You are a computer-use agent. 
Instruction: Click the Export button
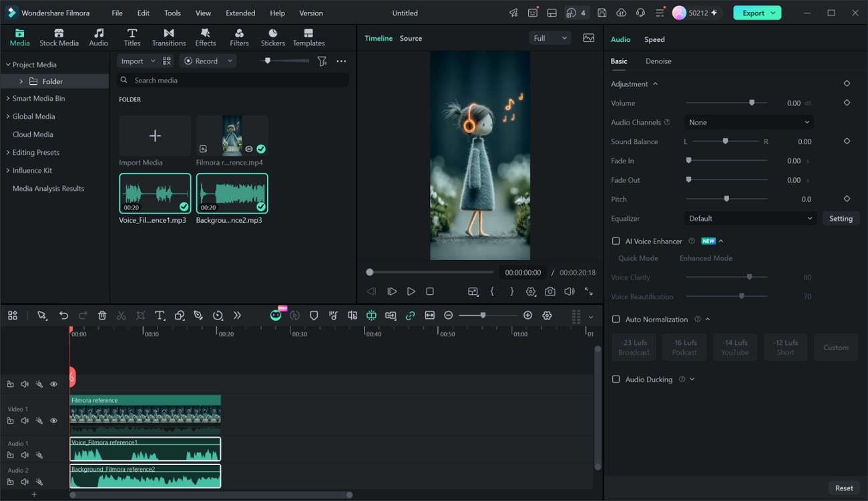tap(758, 13)
